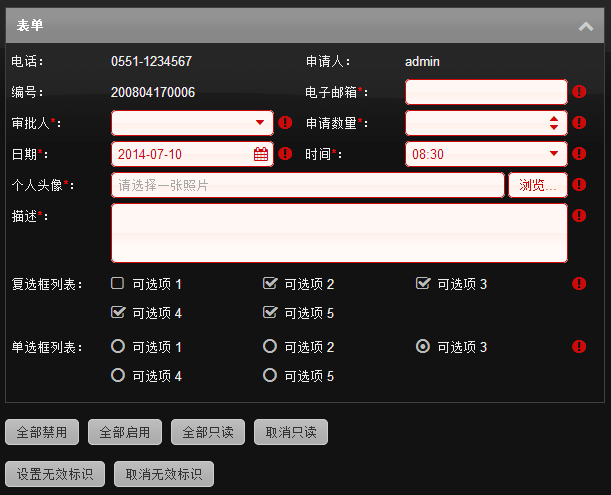Click the 单选框列表 label

tap(47, 347)
